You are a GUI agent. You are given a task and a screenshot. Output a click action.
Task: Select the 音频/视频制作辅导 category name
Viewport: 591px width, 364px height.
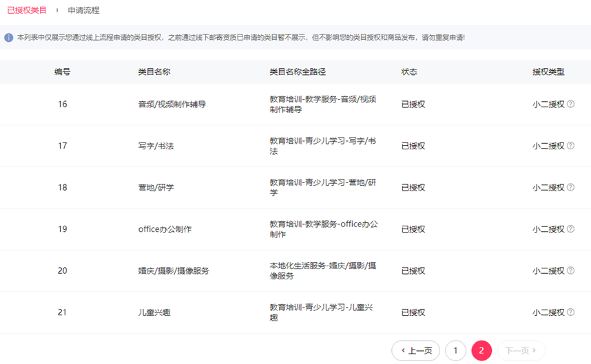pos(172,105)
